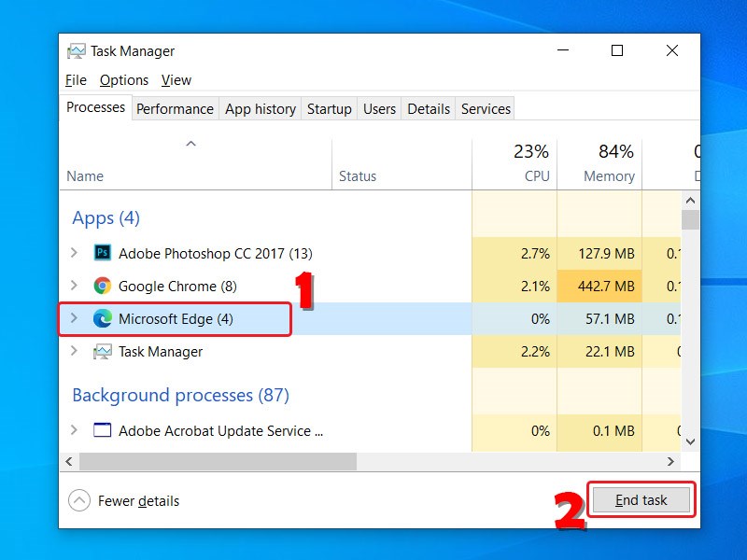The height and width of the screenshot is (560, 747).
Task: Click the horizontal scrollbar thumb
Action: (218, 461)
